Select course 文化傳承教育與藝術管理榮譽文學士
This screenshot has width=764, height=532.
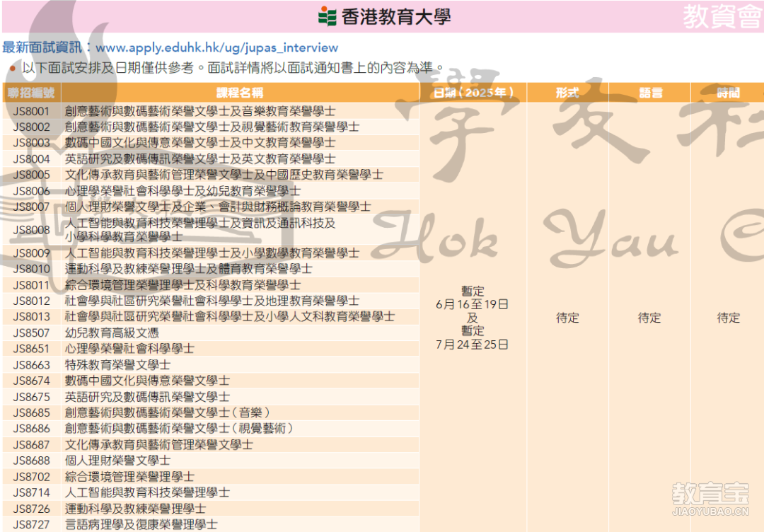(x=159, y=444)
